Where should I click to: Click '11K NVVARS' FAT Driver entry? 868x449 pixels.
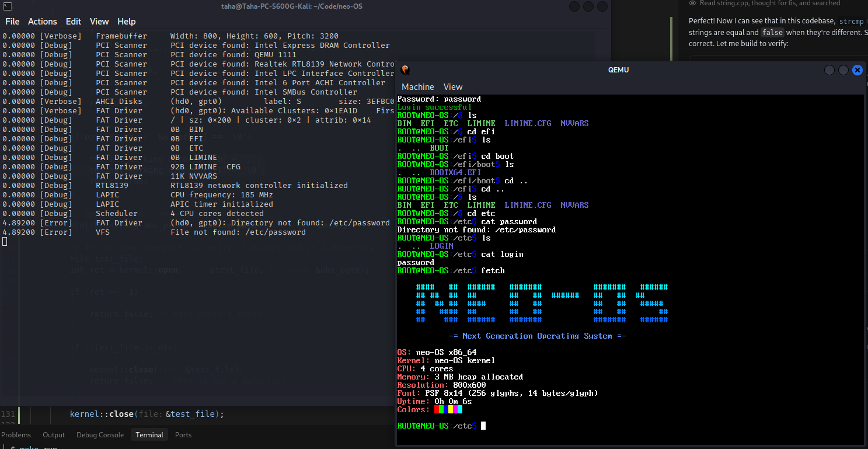click(194, 176)
